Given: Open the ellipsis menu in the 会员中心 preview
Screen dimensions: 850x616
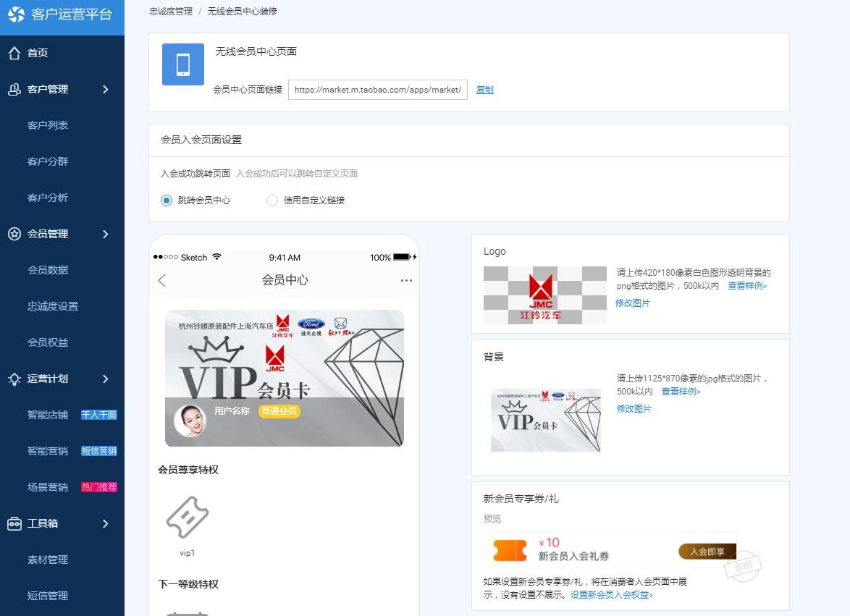Looking at the screenshot, I should coord(406,280).
